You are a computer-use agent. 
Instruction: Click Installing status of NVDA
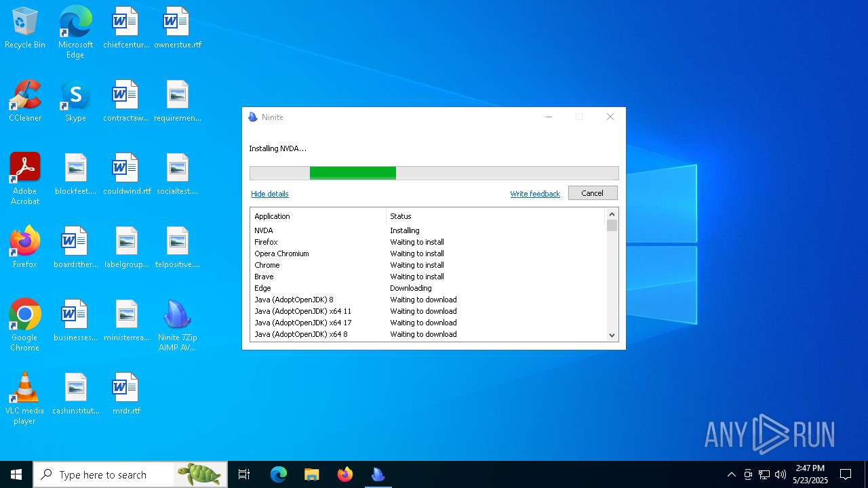click(x=405, y=230)
